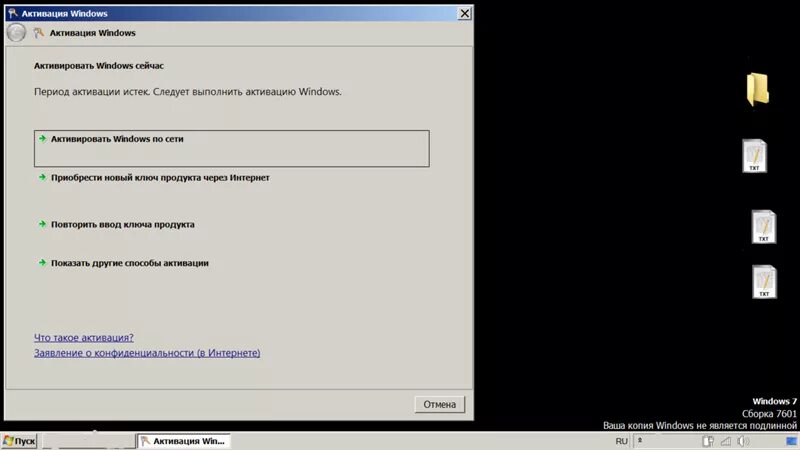800x450 pixels.
Task: Open the RU language indicator
Action: click(621, 441)
